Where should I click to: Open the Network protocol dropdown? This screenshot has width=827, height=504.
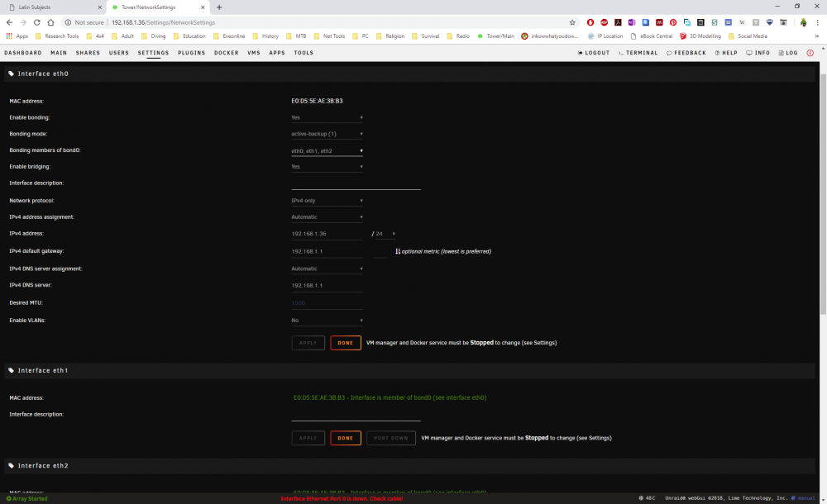tap(327, 200)
